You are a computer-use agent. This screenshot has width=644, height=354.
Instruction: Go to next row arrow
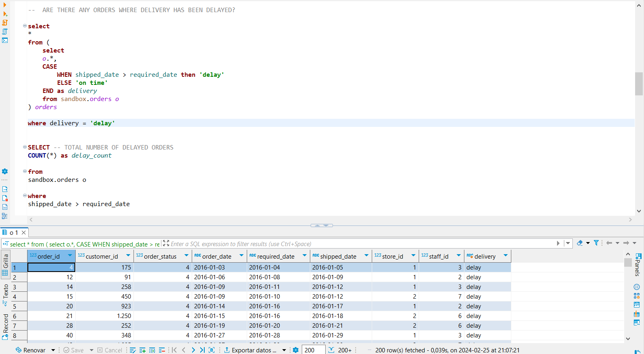(x=193, y=350)
